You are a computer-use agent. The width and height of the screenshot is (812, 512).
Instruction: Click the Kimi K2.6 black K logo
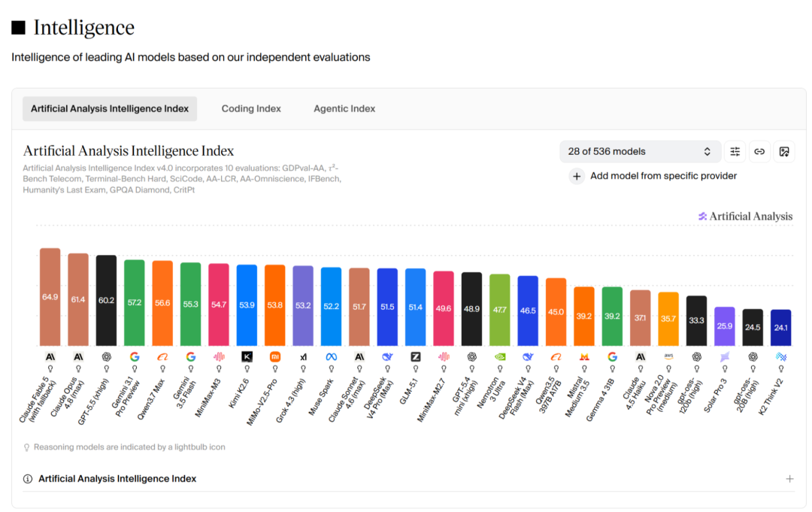pyautogui.click(x=247, y=356)
